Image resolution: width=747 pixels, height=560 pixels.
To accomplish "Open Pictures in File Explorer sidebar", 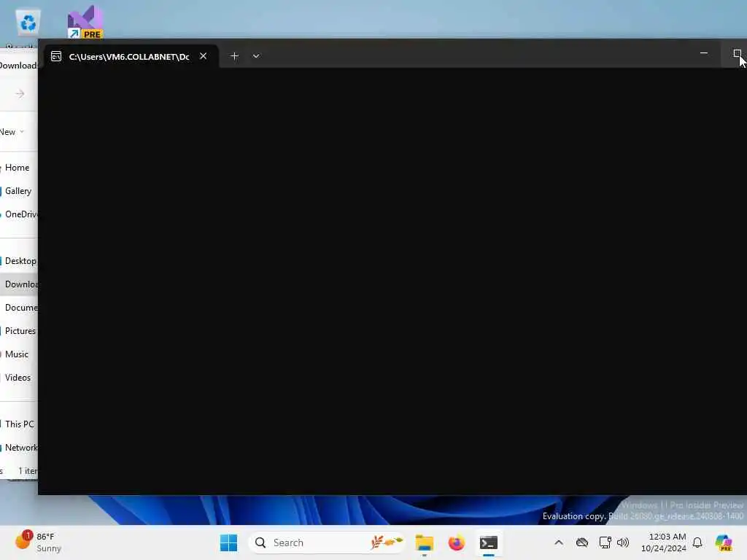I will (20, 331).
